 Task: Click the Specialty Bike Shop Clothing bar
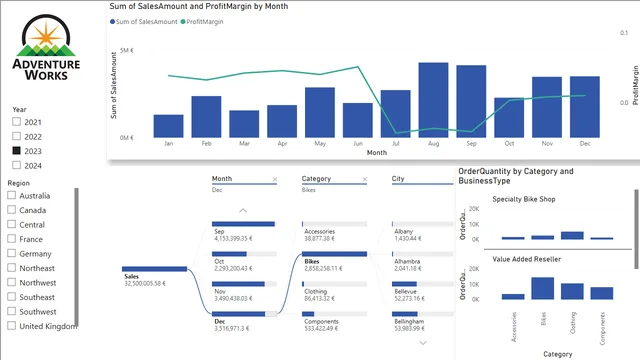click(572, 236)
